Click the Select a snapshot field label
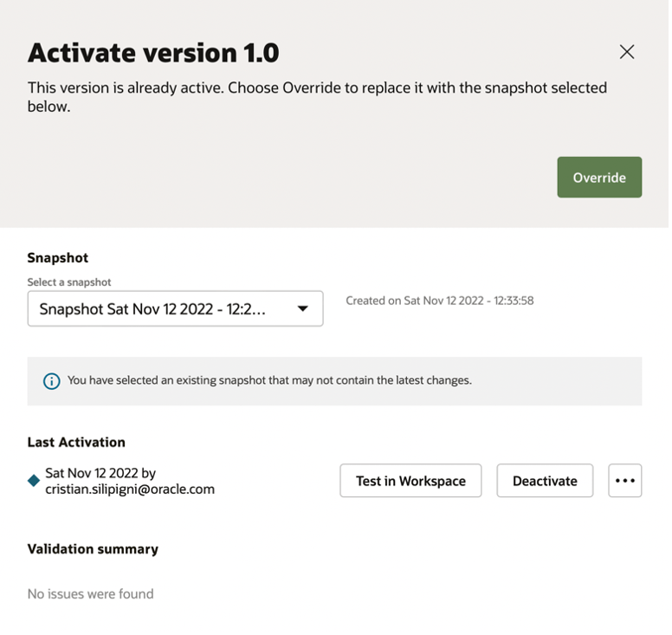 (69, 282)
